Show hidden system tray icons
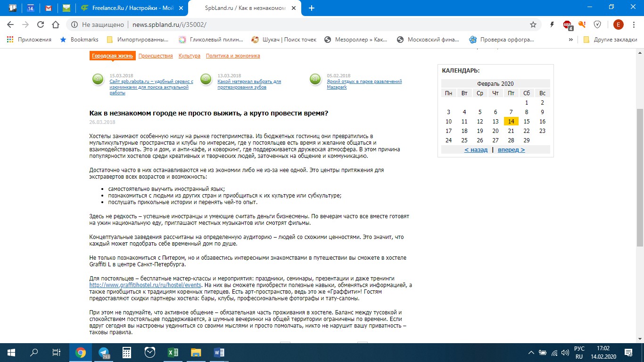 point(531,353)
